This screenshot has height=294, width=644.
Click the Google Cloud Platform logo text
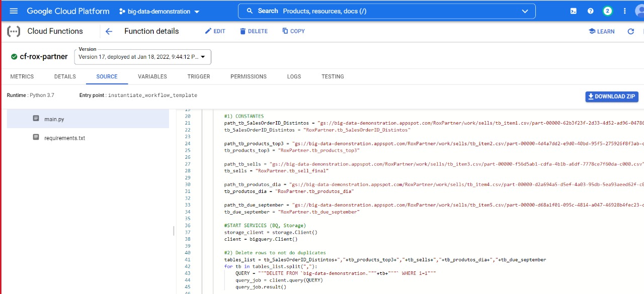[x=68, y=11]
